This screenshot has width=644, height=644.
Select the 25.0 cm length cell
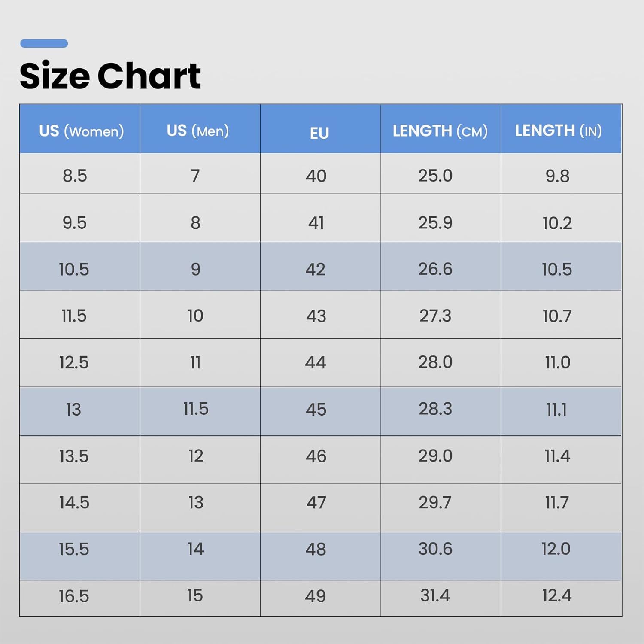pyautogui.click(x=441, y=173)
